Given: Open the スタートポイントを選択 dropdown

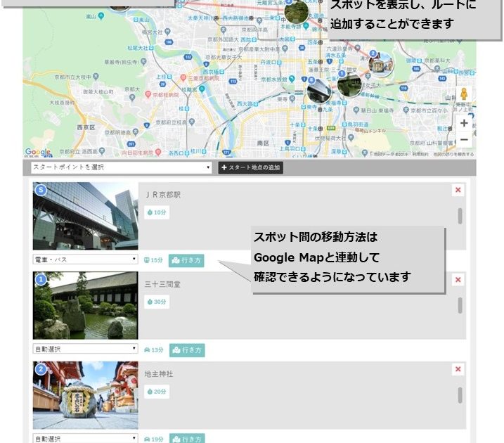Looking at the screenshot, I should 122,168.
